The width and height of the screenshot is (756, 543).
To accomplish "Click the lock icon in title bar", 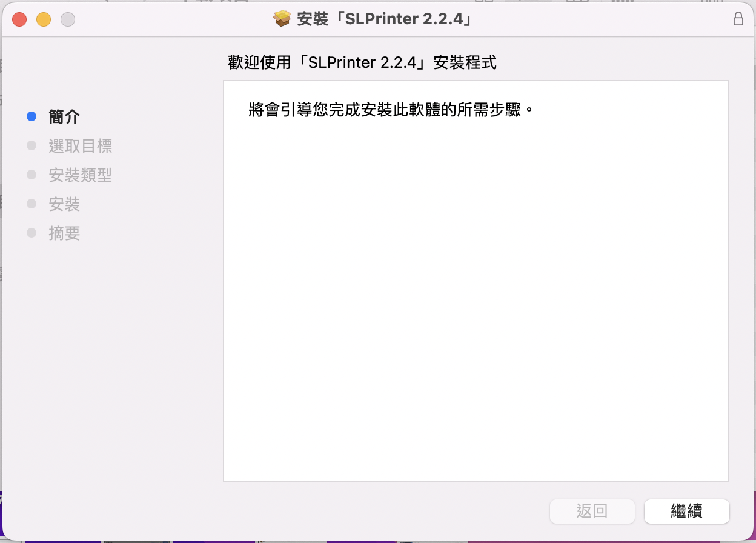I will pyautogui.click(x=738, y=19).
